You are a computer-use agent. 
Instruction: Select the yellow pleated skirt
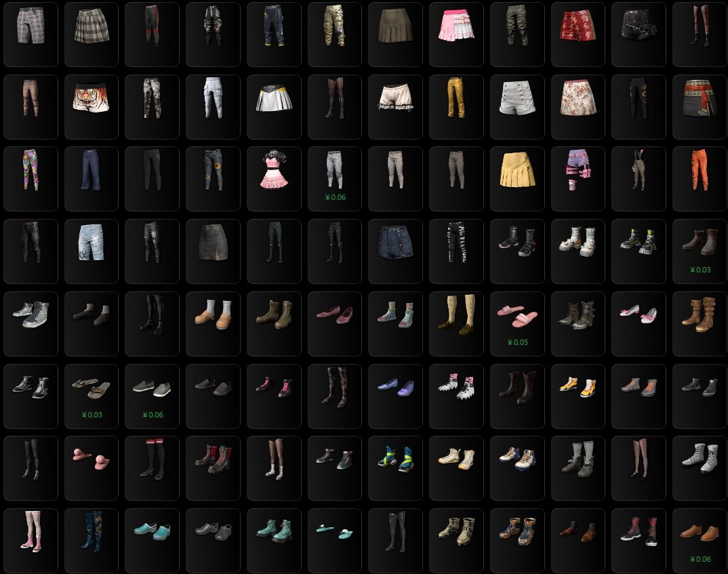pos(517,170)
